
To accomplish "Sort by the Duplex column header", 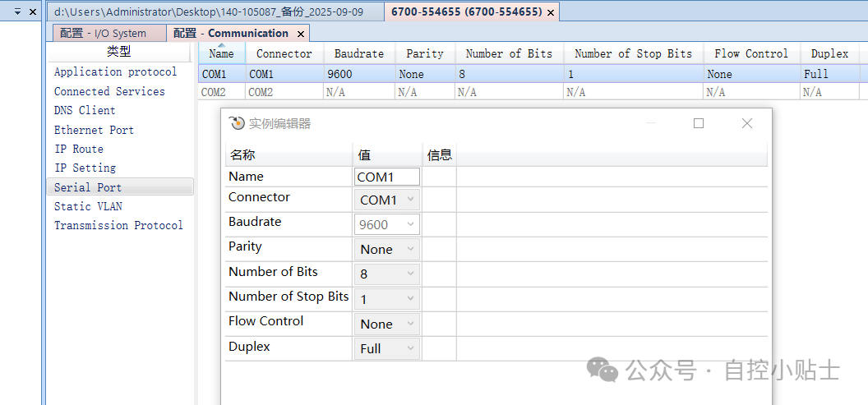I will pyautogui.click(x=830, y=53).
